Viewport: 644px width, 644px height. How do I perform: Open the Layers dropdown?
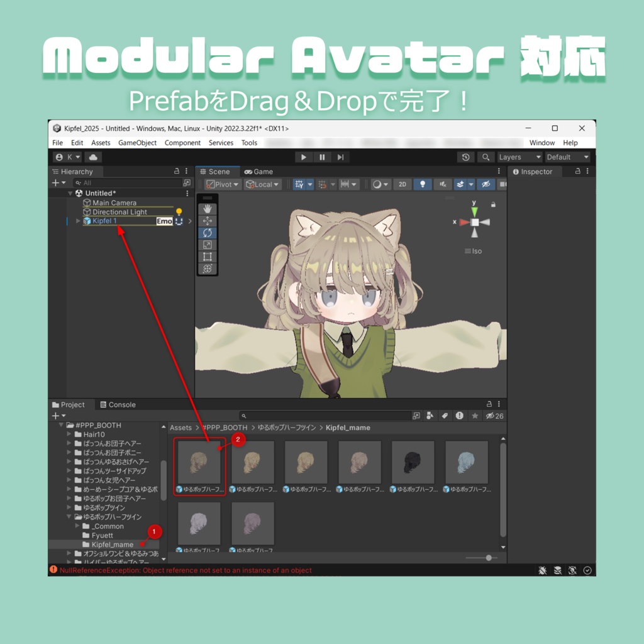(519, 157)
